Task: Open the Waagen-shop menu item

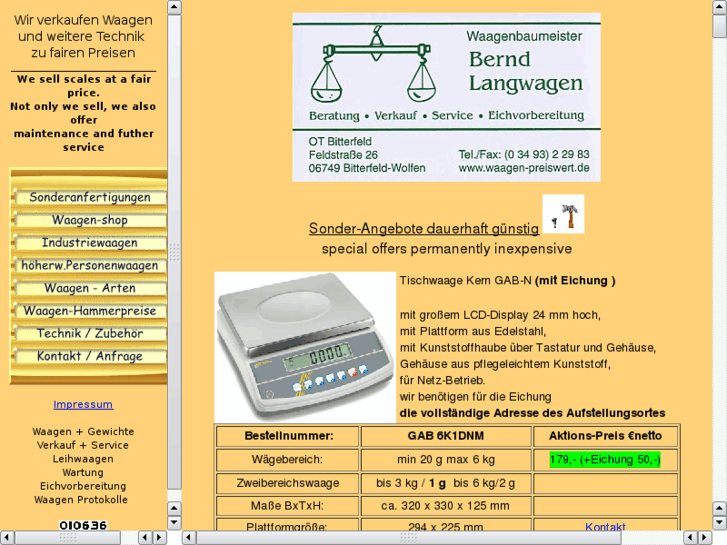Action: coord(90,220)
